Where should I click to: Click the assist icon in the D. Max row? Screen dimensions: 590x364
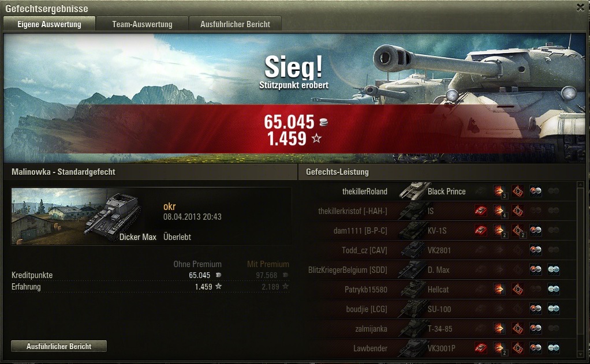coord(554,269)
